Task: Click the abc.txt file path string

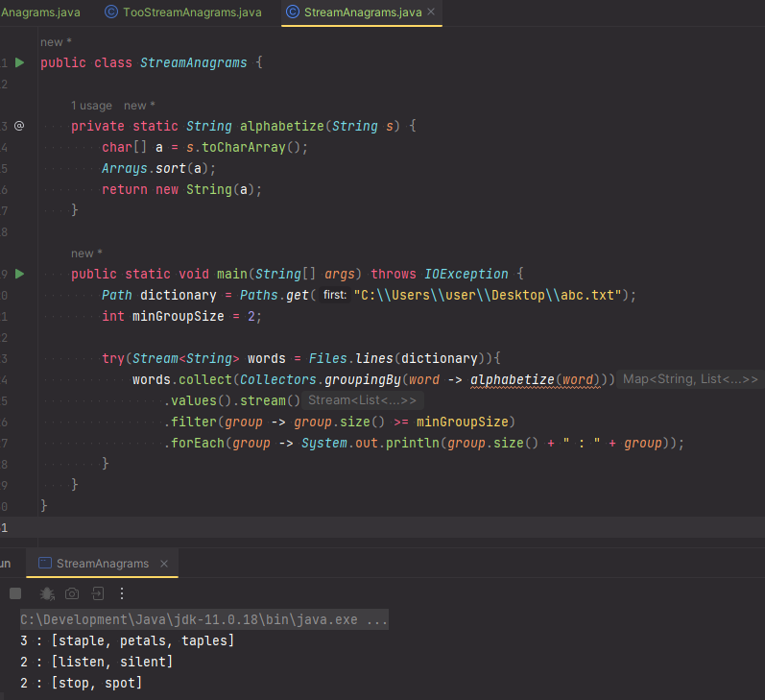Action: (488, 296)
